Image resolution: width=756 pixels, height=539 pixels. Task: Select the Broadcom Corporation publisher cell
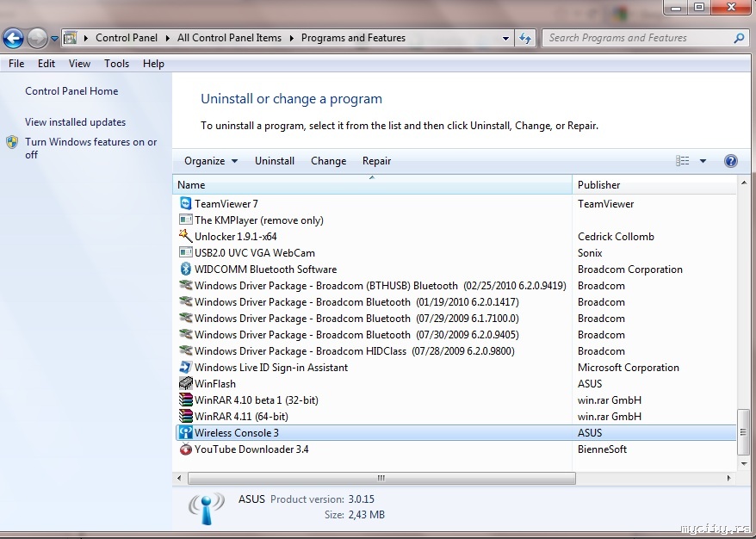pyautogui.click(x=630, y=269)
